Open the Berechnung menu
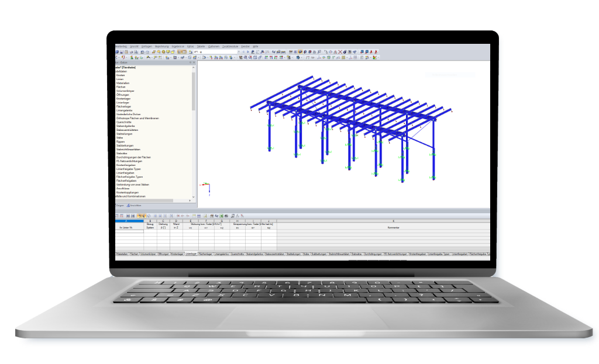Image resolution: width=599 pixels, height=364 pixels. point(161,46)
